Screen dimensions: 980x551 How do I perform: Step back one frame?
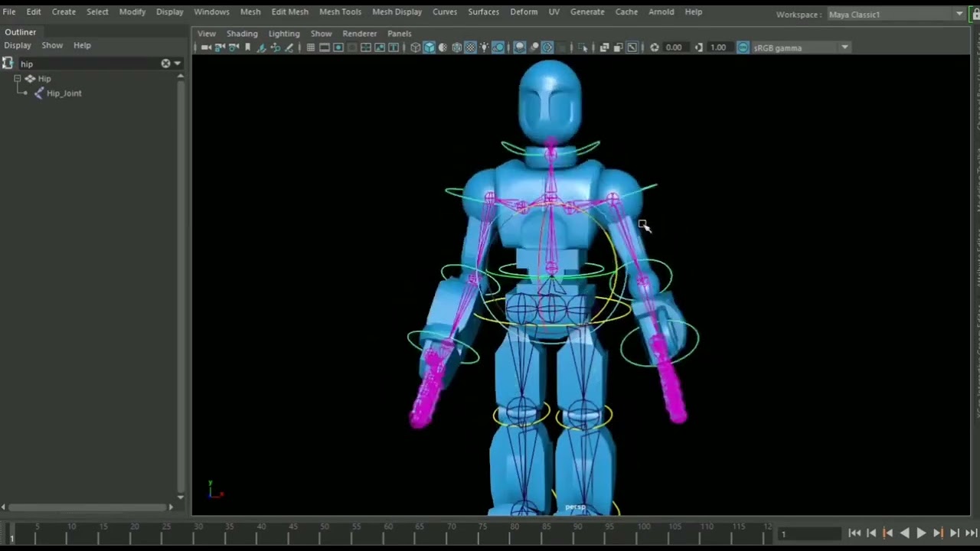(871, 533)
